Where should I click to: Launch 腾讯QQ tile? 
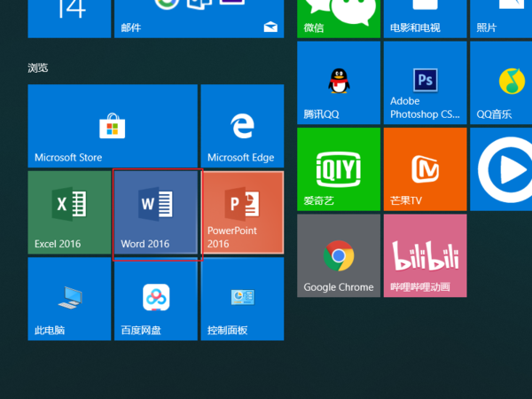point(339,82)
